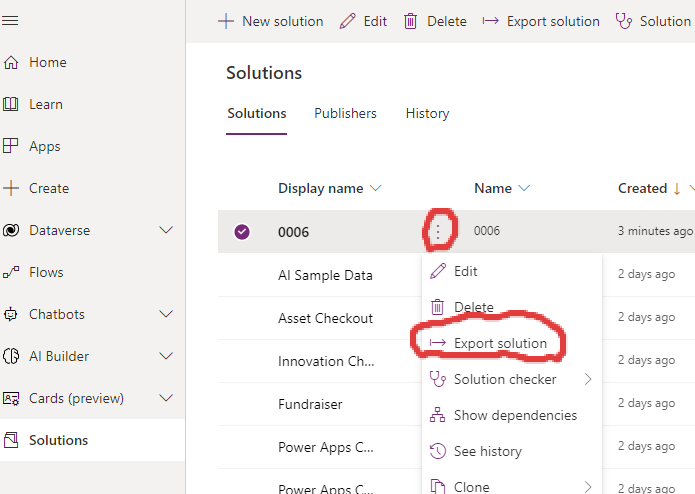Expand Cards (preview) section
The width and height of the screenshot is (695, 494).
pos(166,398)
